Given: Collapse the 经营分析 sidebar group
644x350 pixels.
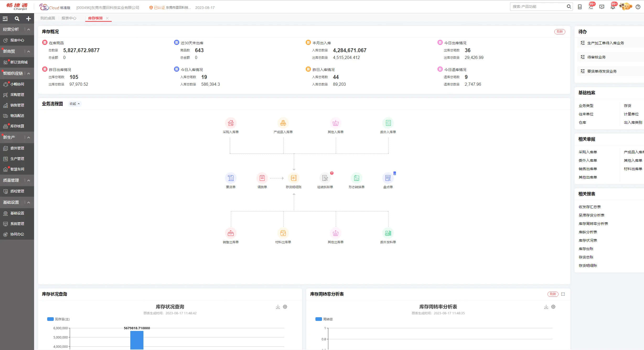Looking at the screenshot, I should point(29,29).
